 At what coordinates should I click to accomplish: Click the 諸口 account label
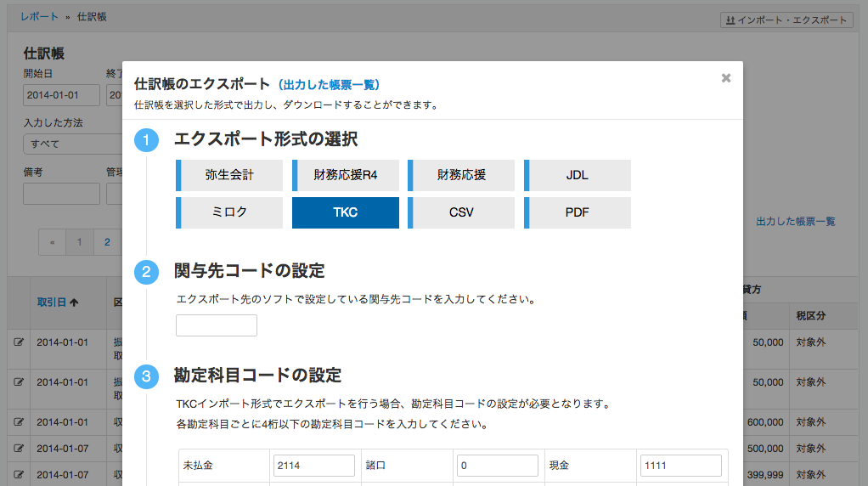376,466
